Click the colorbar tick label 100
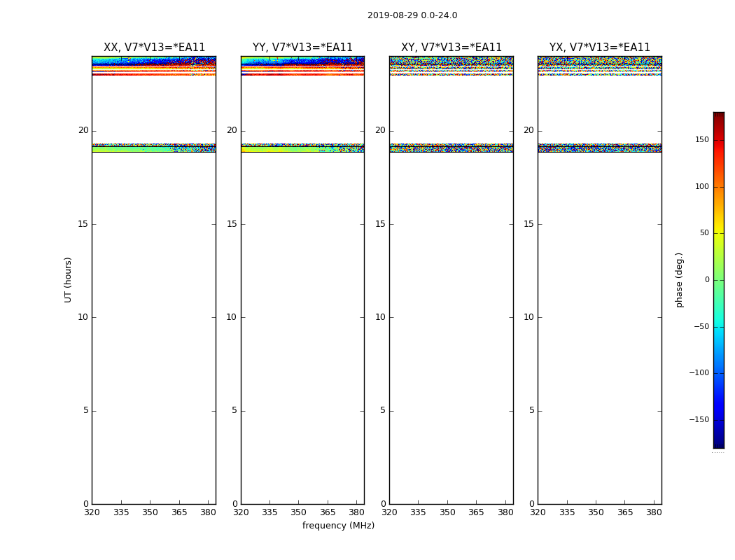This screenshot has width=735, height=560. pyautogui.click(x=702, y=186)
